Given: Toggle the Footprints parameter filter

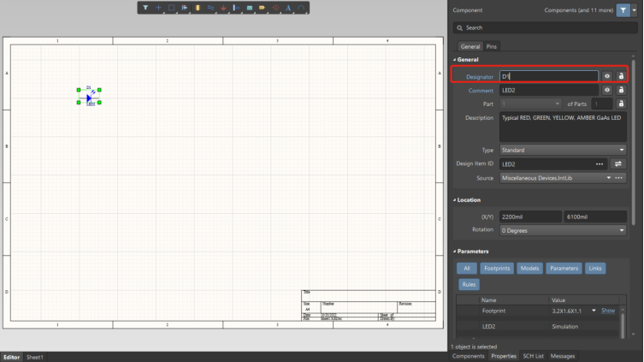Looking at the screenshot, I should pos(496,269).
